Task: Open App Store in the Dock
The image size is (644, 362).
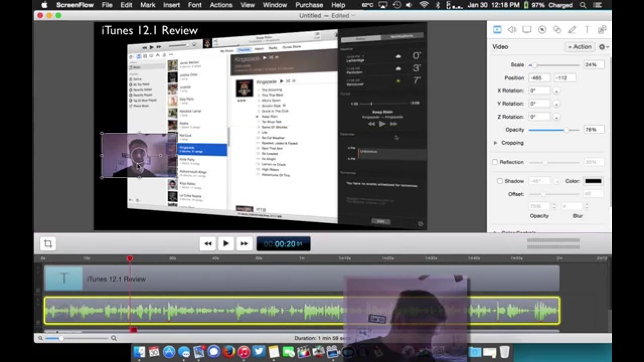Action: coord(169,351)
